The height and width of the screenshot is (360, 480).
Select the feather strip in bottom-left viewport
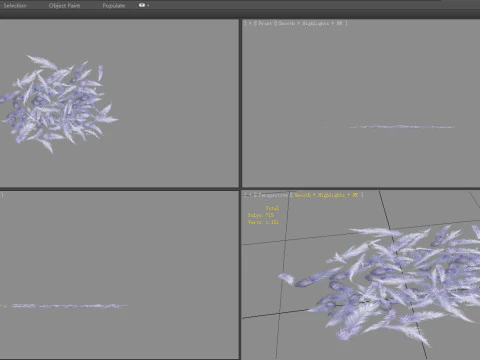[x=64, y=306]
